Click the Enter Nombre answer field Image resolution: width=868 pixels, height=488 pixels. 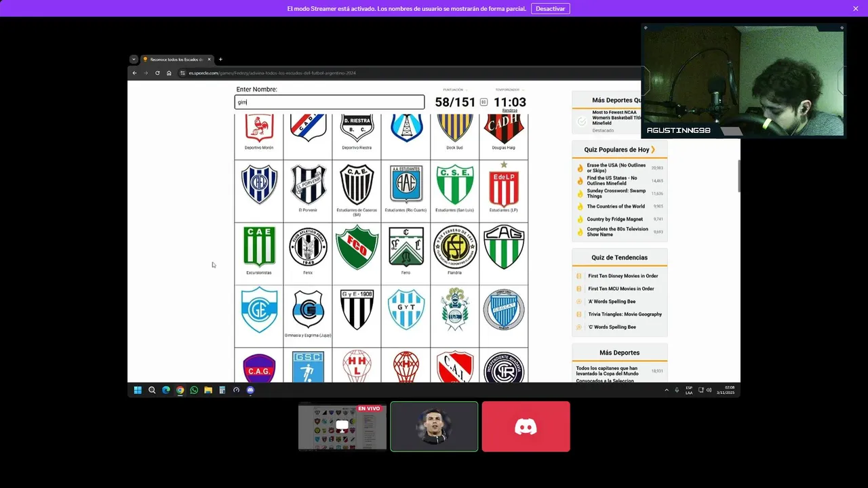(330, 102)
